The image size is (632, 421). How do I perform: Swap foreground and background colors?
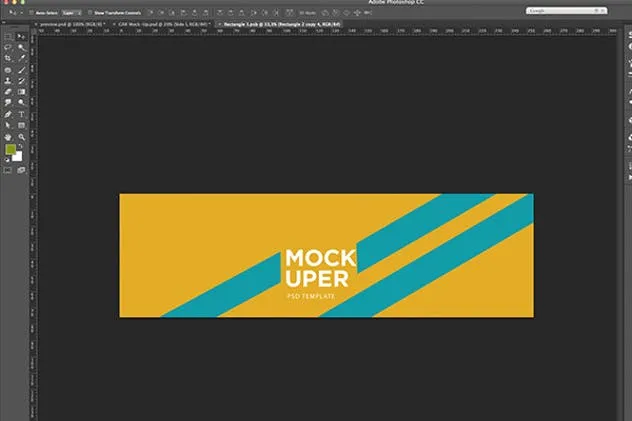[x=20, y=147]
